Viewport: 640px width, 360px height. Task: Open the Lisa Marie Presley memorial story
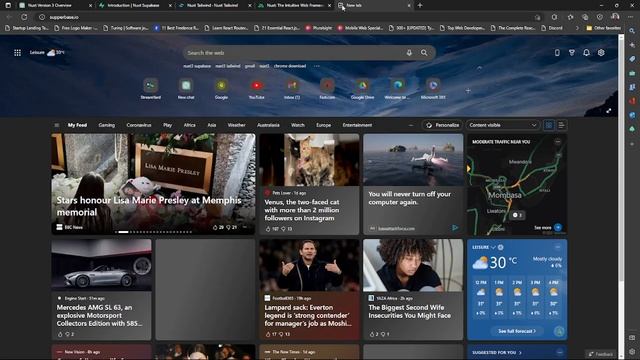point(153,184)
